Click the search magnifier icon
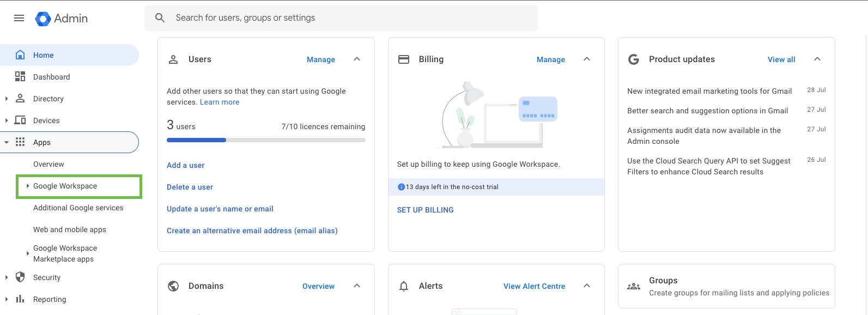The height and width of the screenshot is (315, 868). (160, 18)
